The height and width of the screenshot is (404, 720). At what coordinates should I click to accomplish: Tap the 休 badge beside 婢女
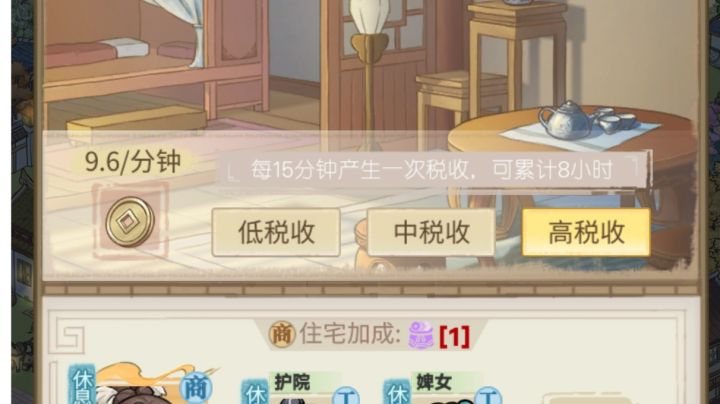[x=397, y=392]
